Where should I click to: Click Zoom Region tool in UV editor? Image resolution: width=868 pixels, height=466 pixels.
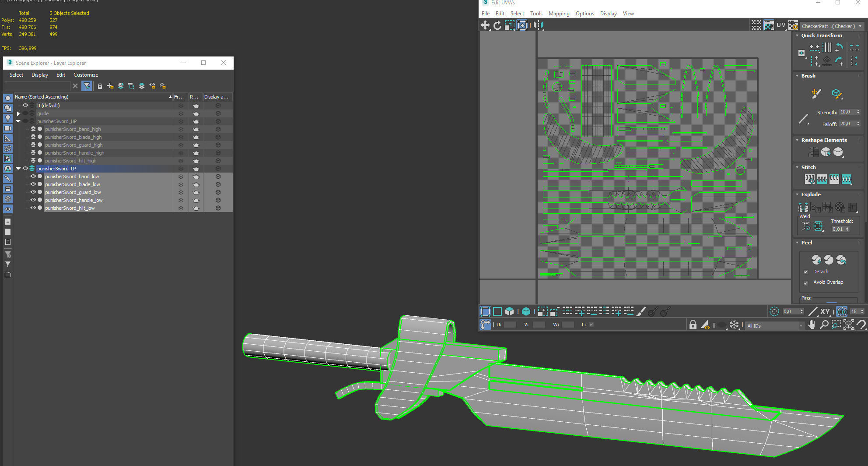[x=836, y=325]
